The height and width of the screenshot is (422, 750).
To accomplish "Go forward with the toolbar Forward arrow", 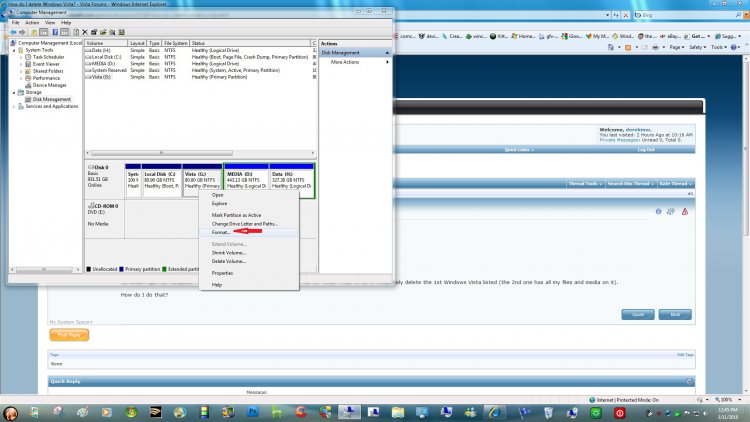I will pos(22,32).
